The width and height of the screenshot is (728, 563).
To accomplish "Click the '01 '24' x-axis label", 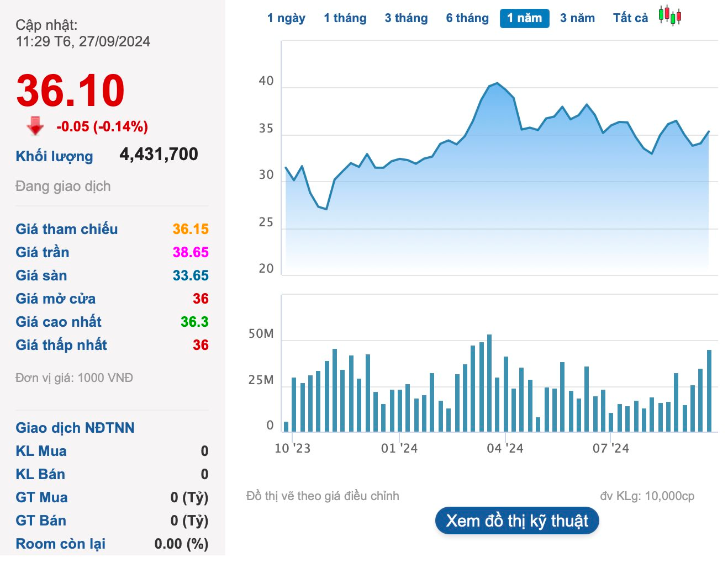I will pos(399,448).
